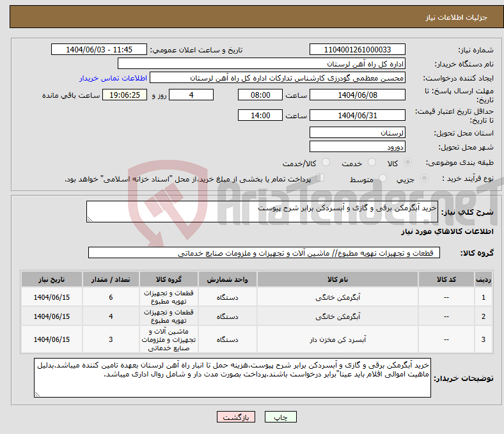Toggle the اسناد خزانه اسلامی payment checkbox
Screen dimensions: 504x434
320,178
